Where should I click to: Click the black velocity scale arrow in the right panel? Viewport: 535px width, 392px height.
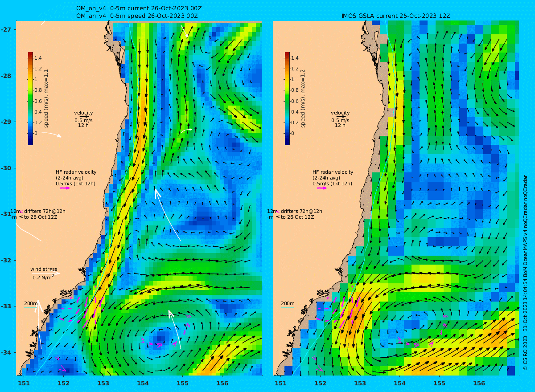pyautogui.click(x=342, y=117)
